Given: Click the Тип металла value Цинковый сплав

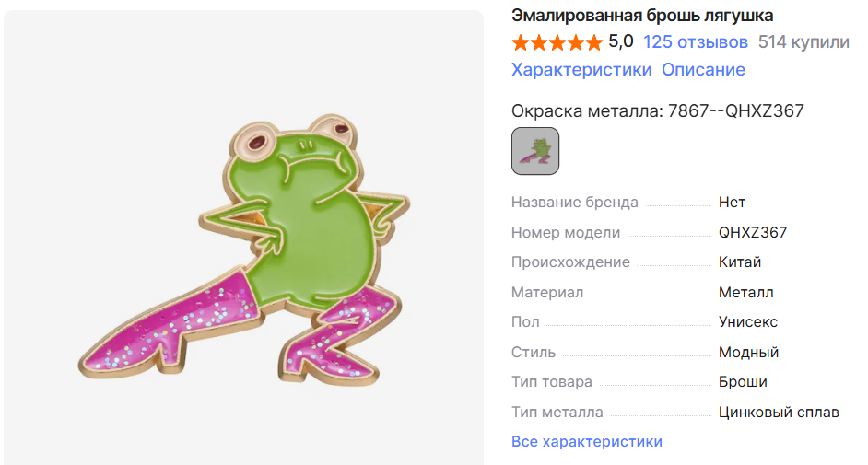Looking at the screenshot, I should tap(779, 412).
